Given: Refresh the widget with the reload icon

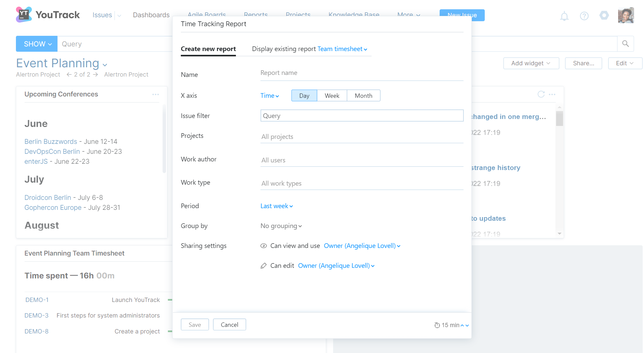Looking at the screenshot, I should click(541, 94).
